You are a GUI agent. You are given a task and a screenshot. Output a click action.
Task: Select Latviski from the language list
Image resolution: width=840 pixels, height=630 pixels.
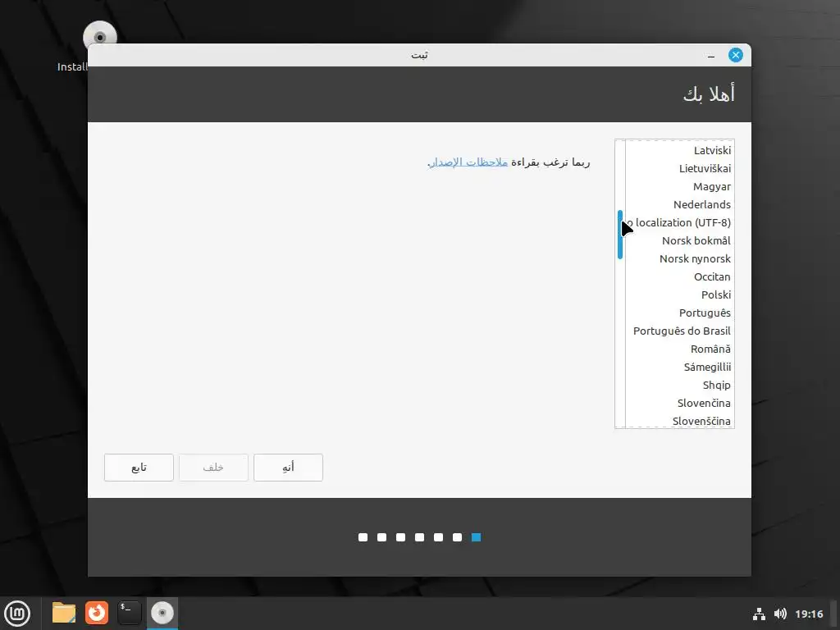point(680,151)
